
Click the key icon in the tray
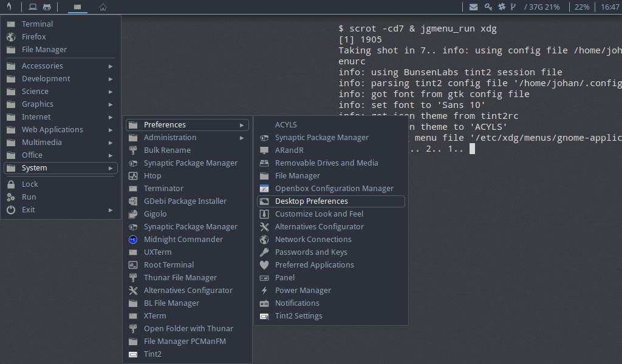tap(488, 7)
